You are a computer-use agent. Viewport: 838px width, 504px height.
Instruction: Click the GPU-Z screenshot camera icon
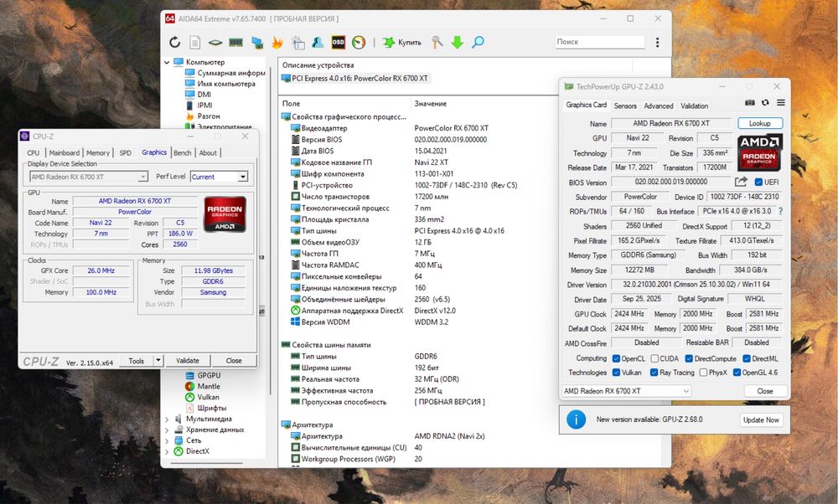(750, 102)
